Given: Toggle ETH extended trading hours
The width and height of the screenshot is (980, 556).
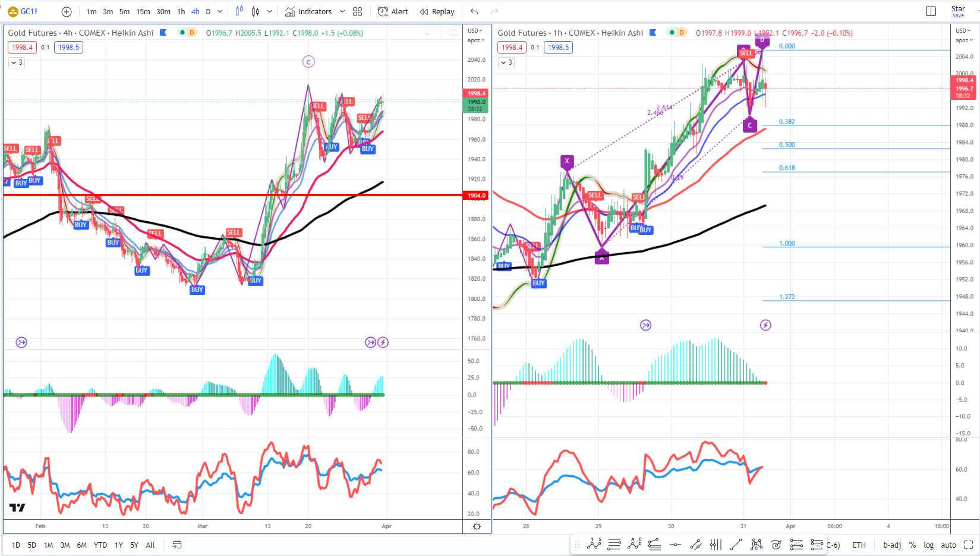Looking at the screenshot, I should click(859, 545).
